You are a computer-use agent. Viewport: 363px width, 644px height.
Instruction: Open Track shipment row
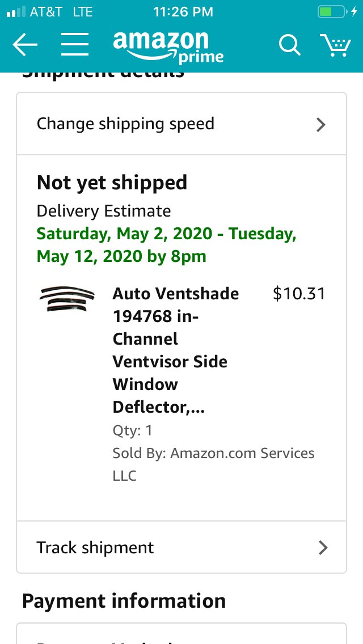click(181, 547)
